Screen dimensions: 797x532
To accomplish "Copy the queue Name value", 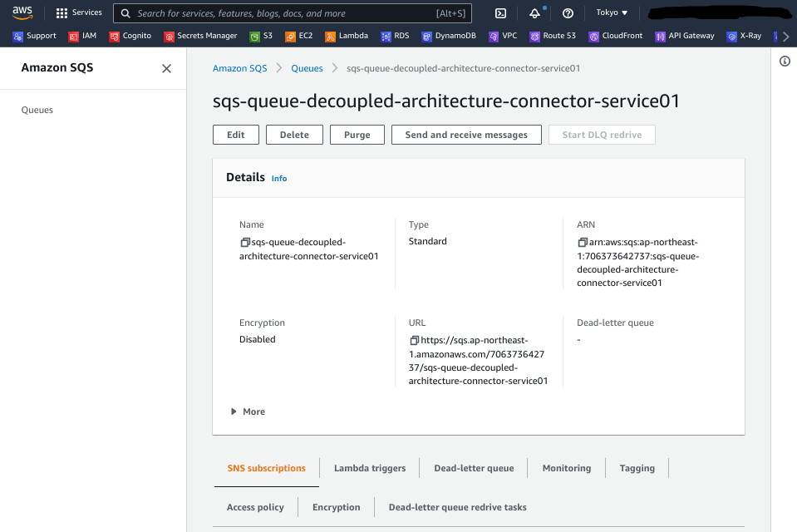I will (245, 243).
